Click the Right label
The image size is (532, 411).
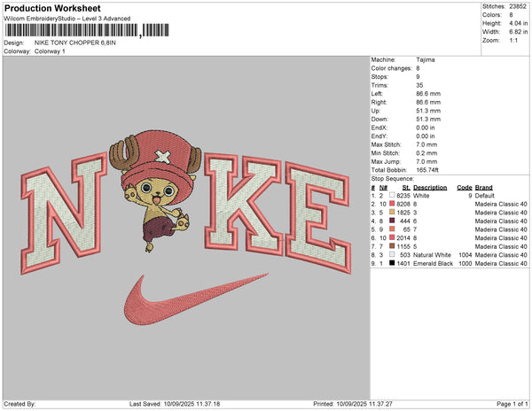pyautogui.click(x=379, y=102)
